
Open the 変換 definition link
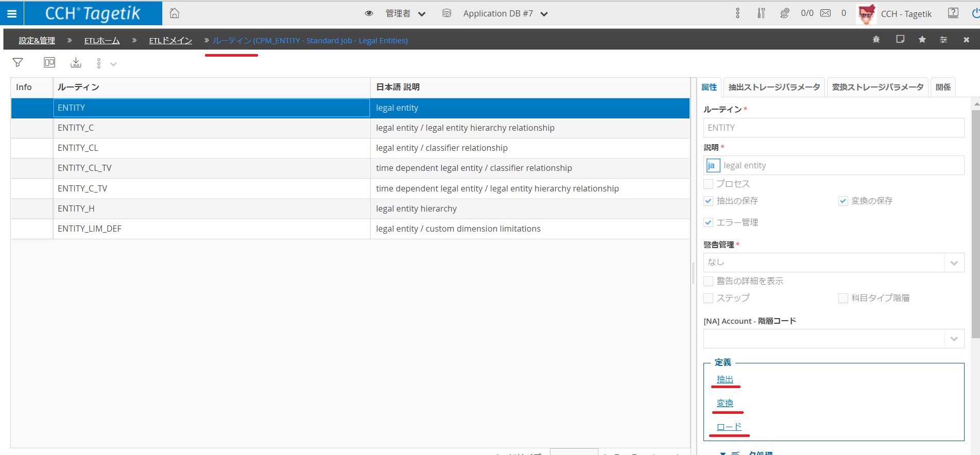[x=725, y=403]
